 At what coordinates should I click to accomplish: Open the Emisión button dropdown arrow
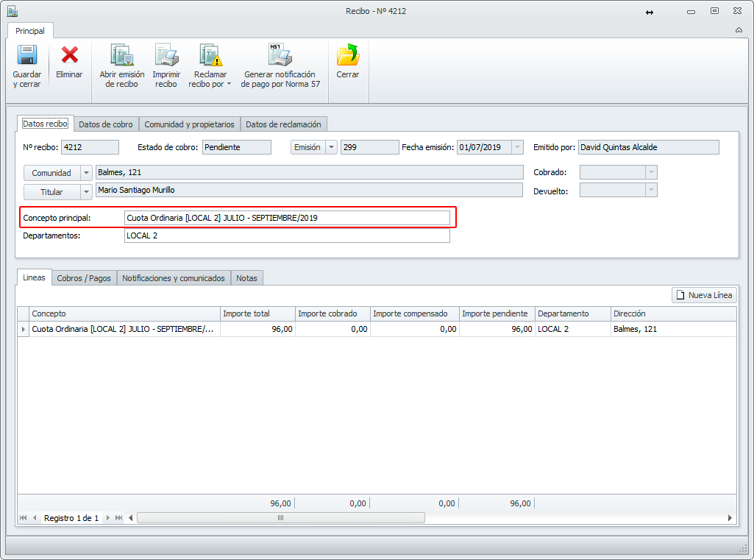point(331,147)
